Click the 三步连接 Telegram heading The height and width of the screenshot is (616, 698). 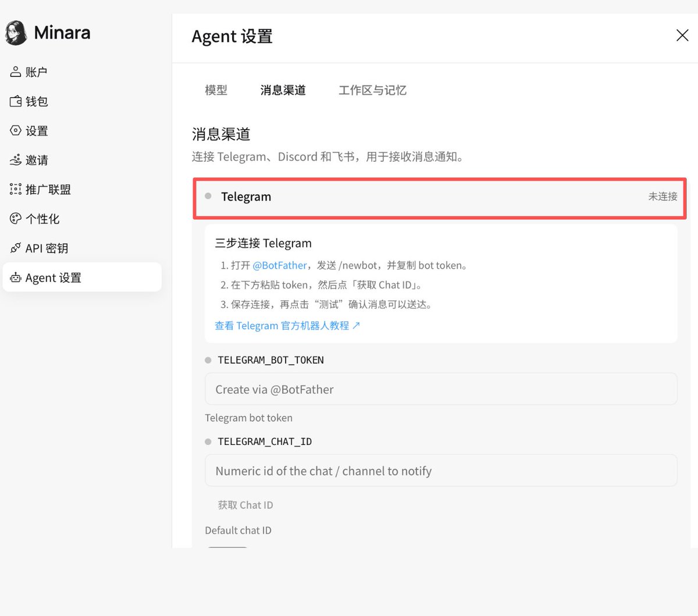[x=263, y=243]
